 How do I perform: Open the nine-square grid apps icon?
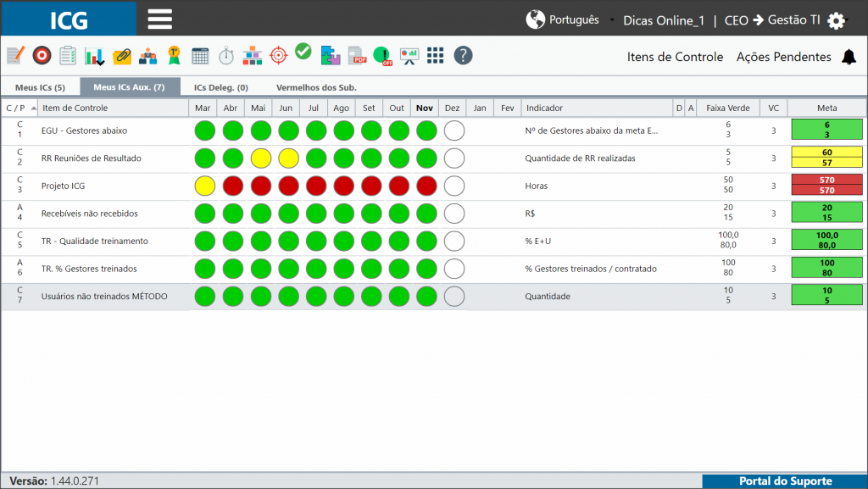click(x=435, y=55)
